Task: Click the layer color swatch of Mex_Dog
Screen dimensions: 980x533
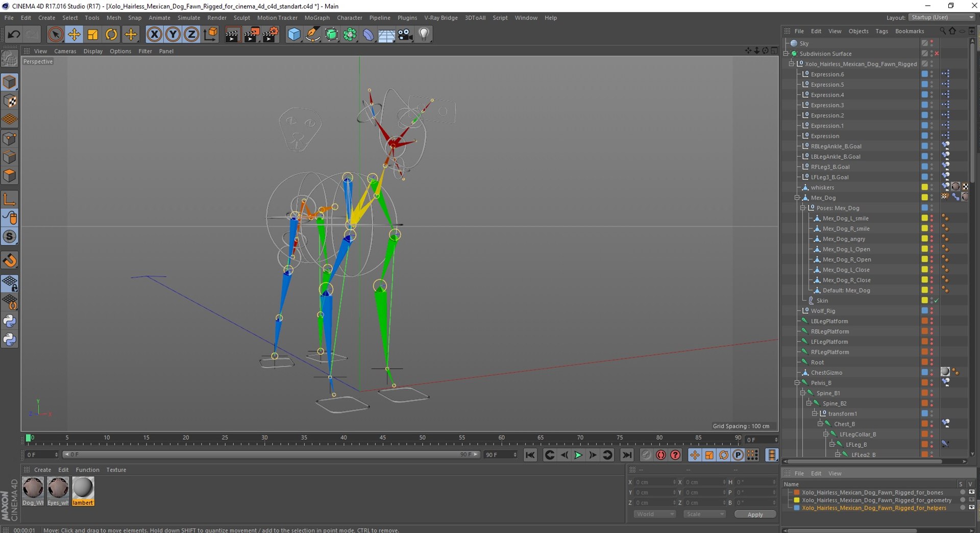Action: (x=924, y=198)
